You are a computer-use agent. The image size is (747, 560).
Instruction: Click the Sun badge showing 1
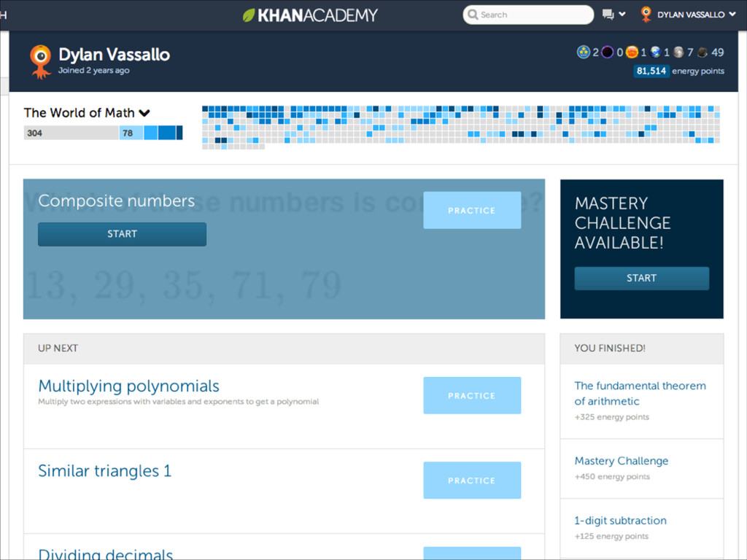tap(632, 52)
